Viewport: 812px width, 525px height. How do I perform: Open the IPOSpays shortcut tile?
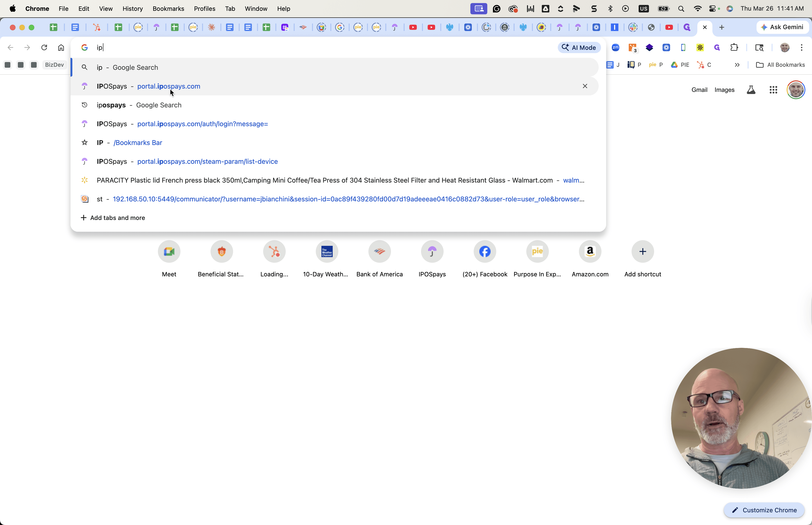click(432, 259)
